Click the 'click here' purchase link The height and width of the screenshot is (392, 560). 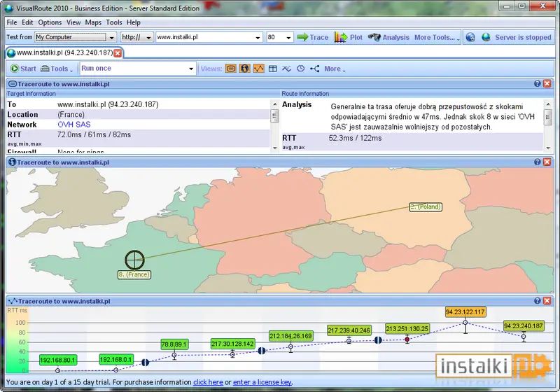tap(208, 382)
